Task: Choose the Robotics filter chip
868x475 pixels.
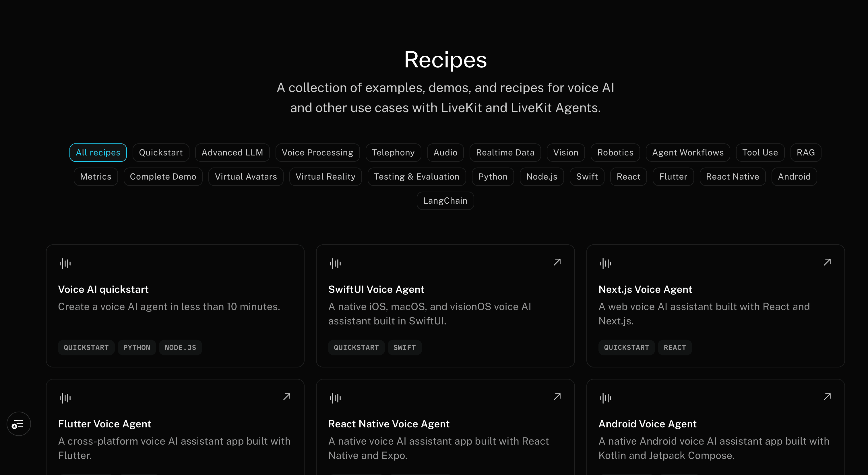Action: point(615,153)
